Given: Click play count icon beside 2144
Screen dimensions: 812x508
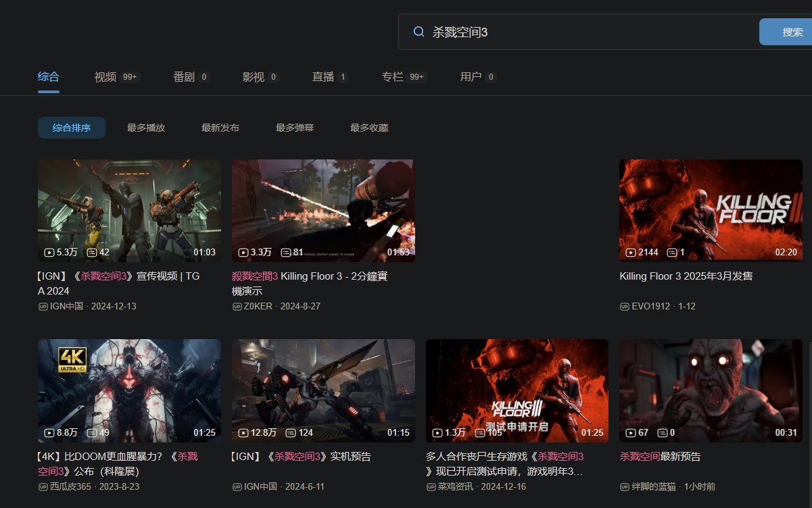Looking at the screenshot, I should [630, 253].
